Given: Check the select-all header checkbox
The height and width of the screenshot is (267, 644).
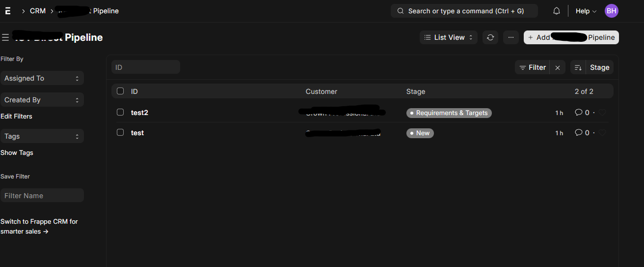Looking at the screenshot, I should tap(120, 91).
